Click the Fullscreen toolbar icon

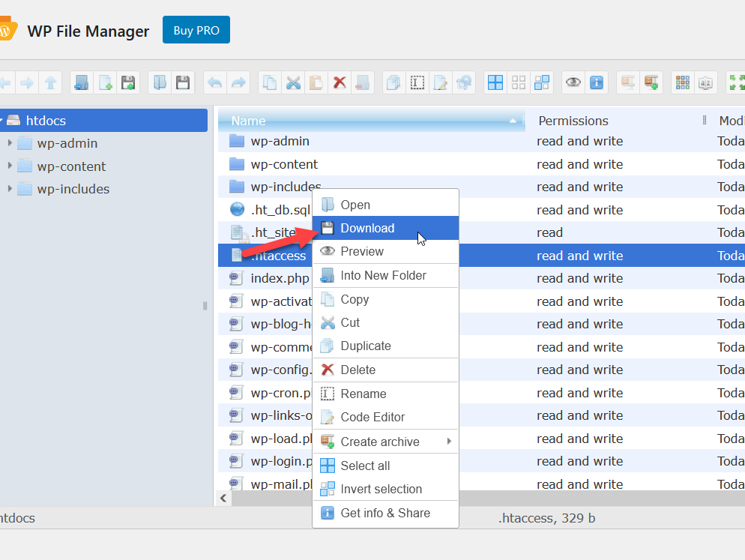coord(736,83)
